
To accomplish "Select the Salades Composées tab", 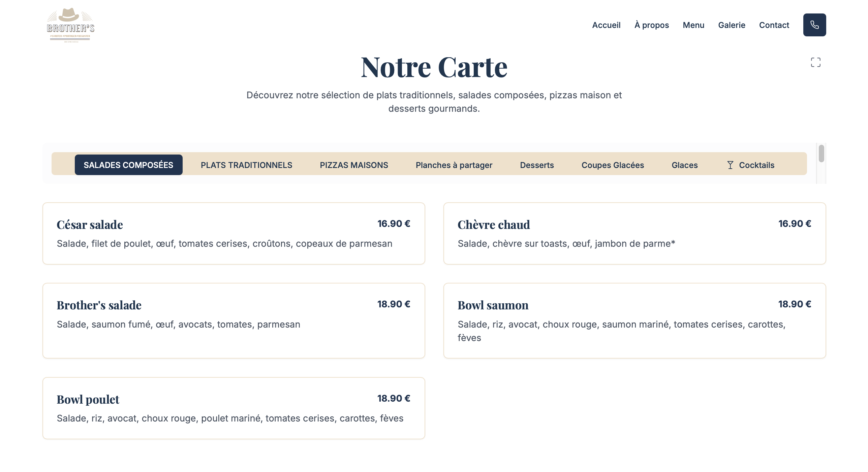I will click(x=128, y=165).
